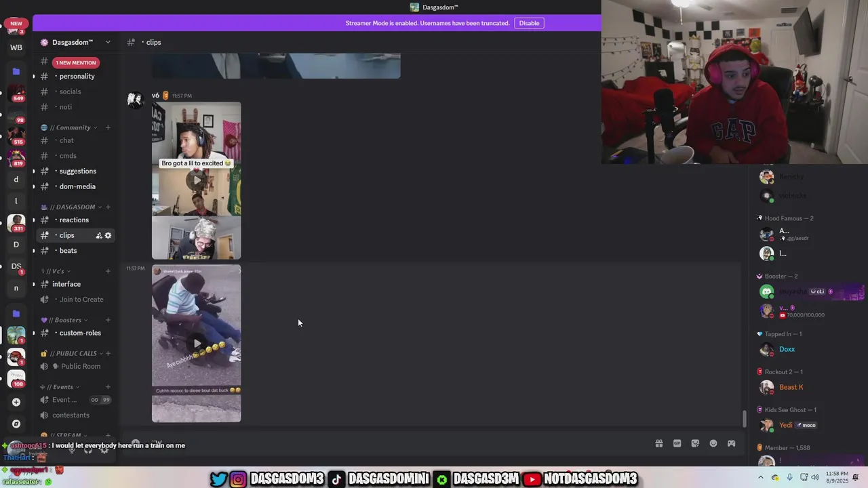868x488 pixels.
Task: Open the sticker picker
Action: click(695, 443)
